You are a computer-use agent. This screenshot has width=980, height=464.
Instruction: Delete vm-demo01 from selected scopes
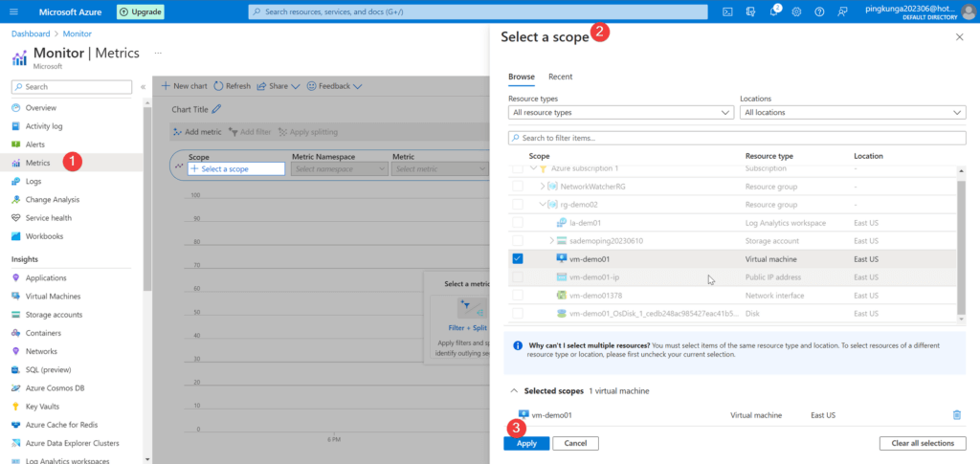point(956,414)
